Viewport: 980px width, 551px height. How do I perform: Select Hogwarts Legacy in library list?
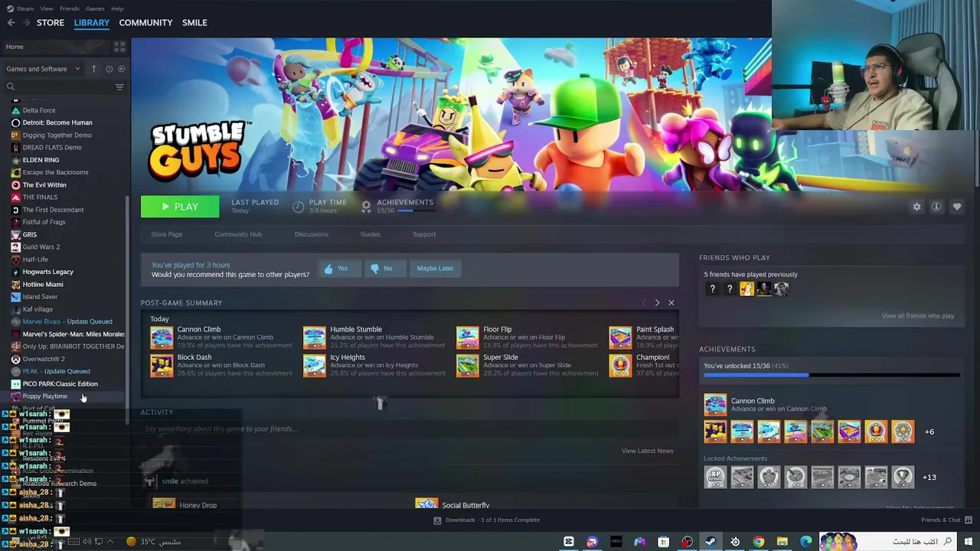[47, 272]
